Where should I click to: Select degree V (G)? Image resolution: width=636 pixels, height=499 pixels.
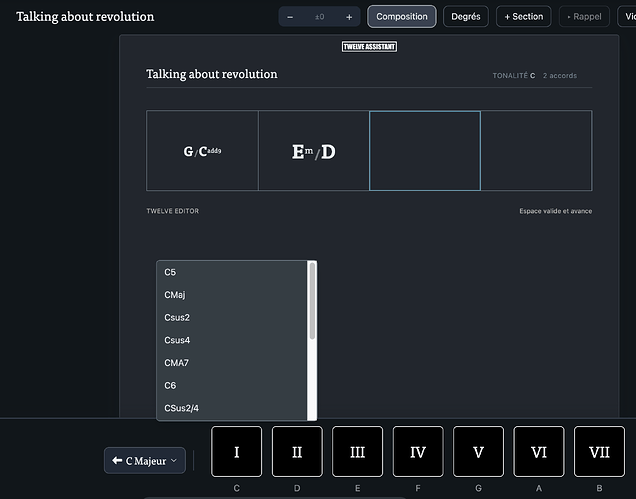pos(478,452)
